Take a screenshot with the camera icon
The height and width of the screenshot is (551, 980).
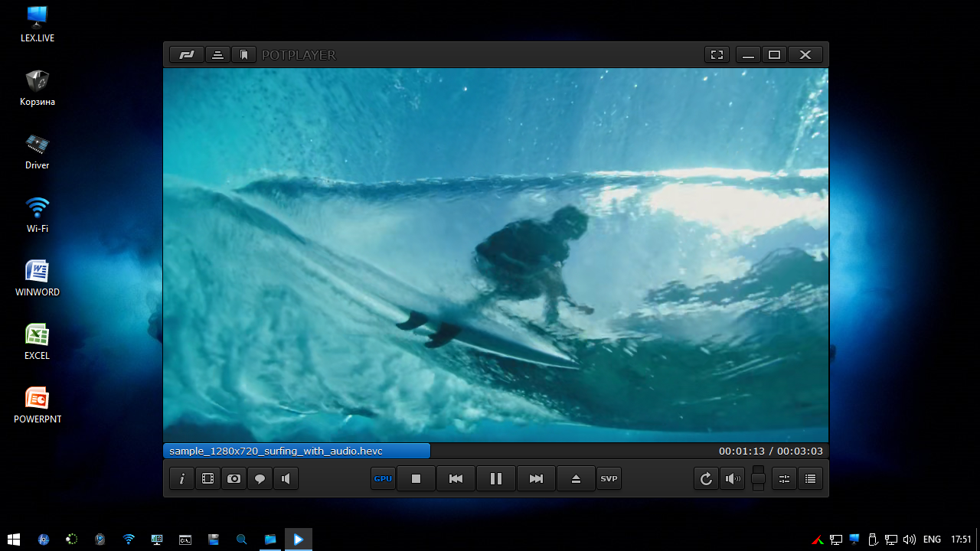[234, 479]
